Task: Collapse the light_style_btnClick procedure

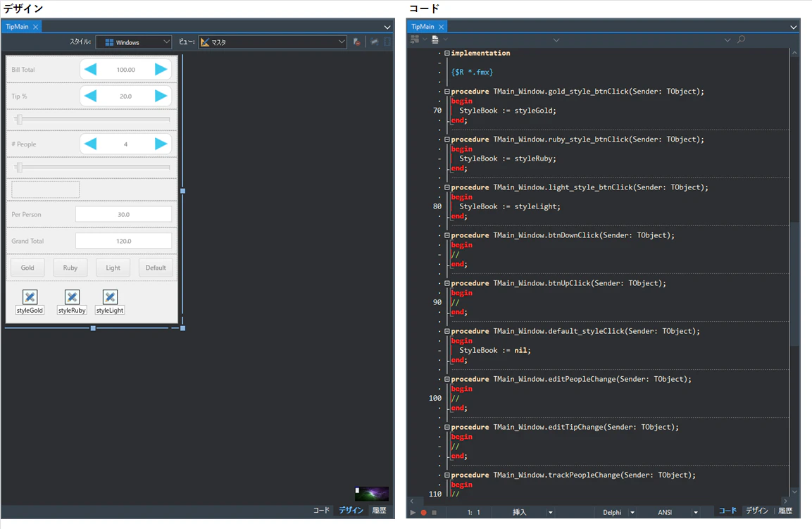Action: [x=446, y=187]
